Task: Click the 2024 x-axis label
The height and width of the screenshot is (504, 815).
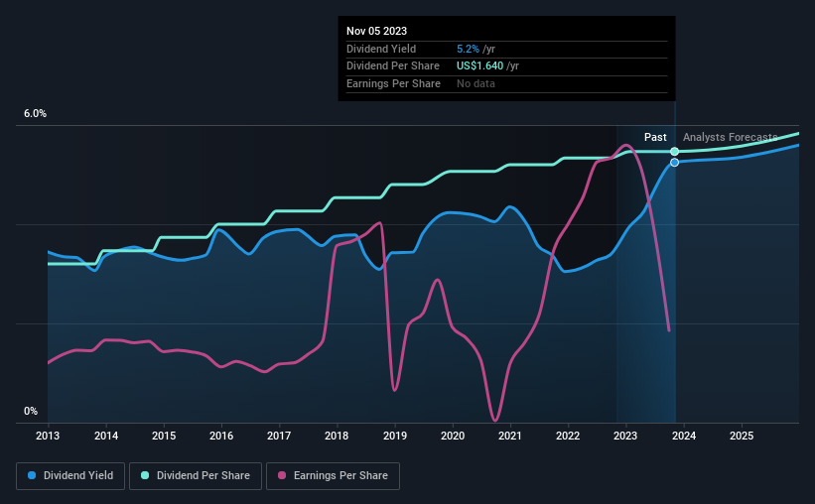Action: coord(684,436)
